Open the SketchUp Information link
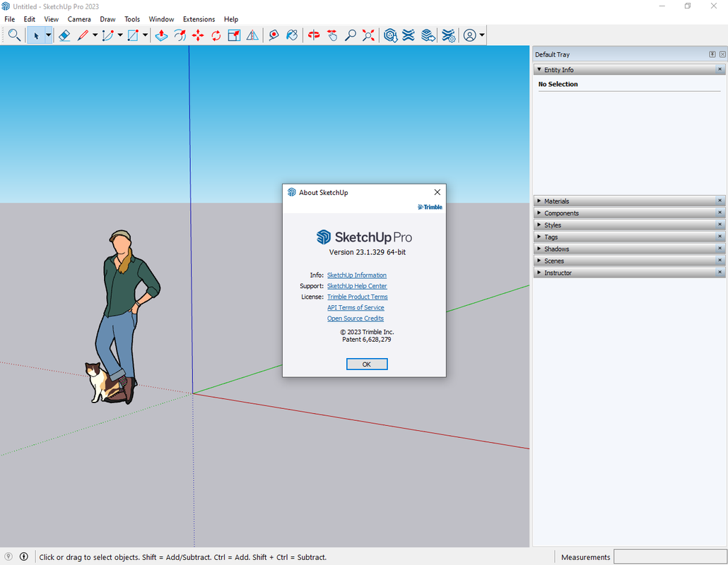The width and height of the screenshot is (728, 565). point(356,275)
